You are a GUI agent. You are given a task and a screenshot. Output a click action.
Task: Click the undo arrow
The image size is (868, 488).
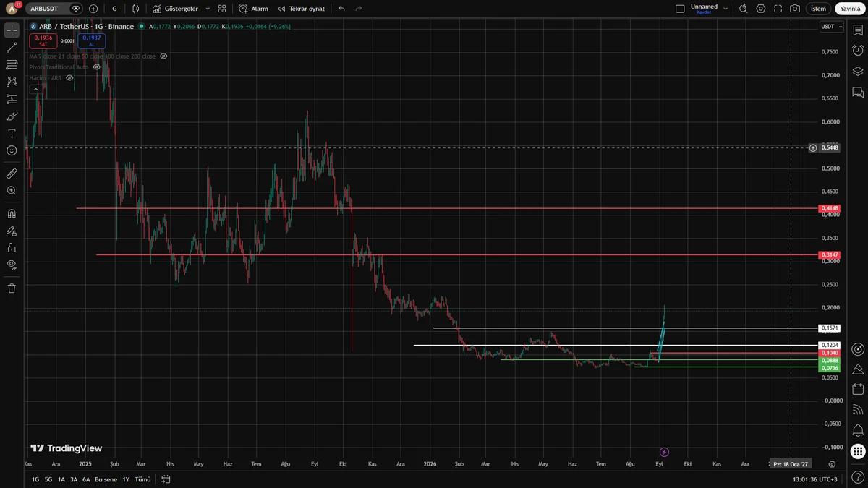(341, 9)
